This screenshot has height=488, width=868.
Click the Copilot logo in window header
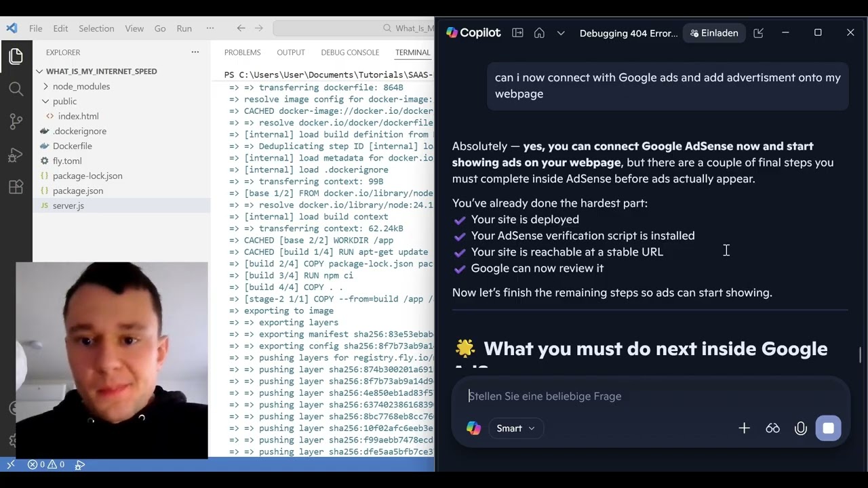pos(473,33)
